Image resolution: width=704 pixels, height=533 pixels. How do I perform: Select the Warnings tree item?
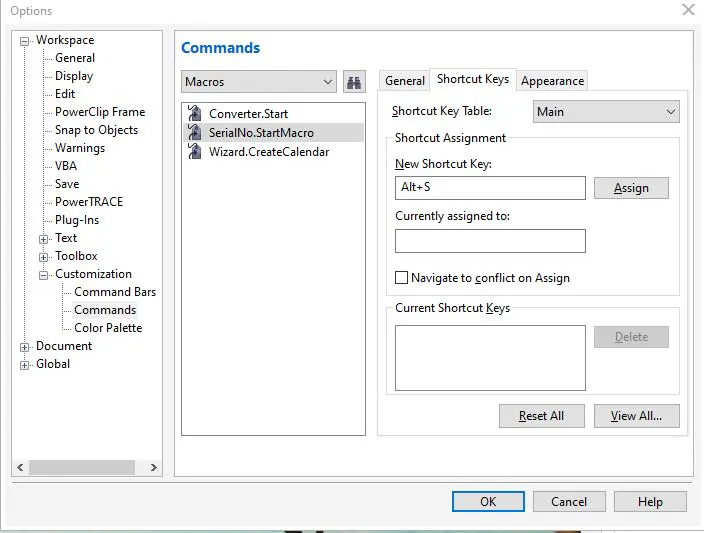click(79, 148)
